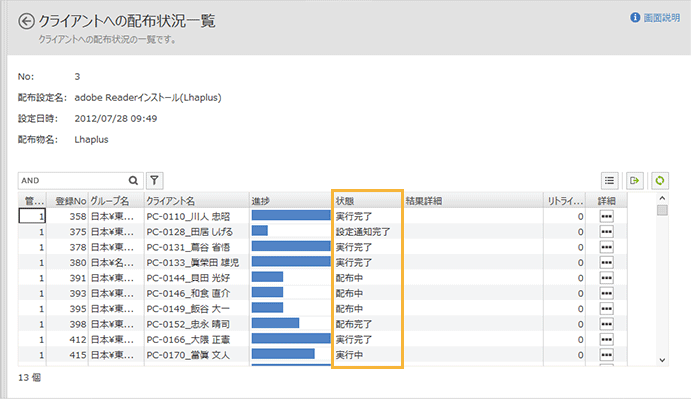Viewport: 691px width, 399px height.
Task: Open the 画面説明 help link
Action: tap(661, 18)
